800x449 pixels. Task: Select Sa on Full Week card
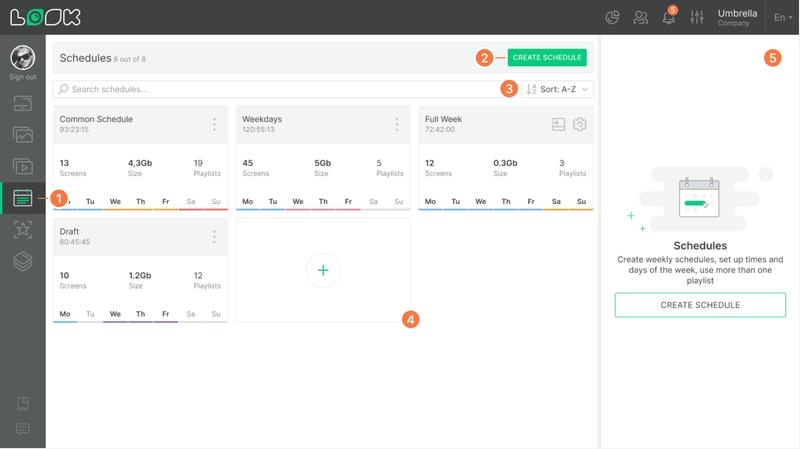[x=556, y=202]
